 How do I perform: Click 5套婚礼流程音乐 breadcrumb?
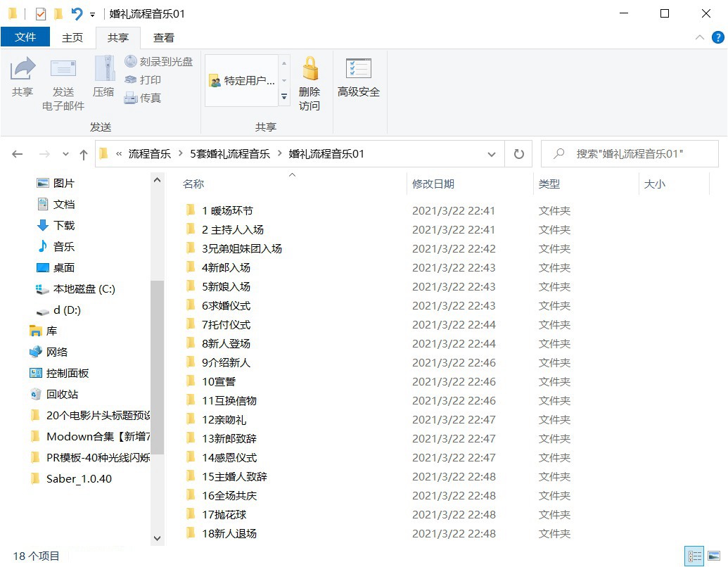[x=230, y=153]
